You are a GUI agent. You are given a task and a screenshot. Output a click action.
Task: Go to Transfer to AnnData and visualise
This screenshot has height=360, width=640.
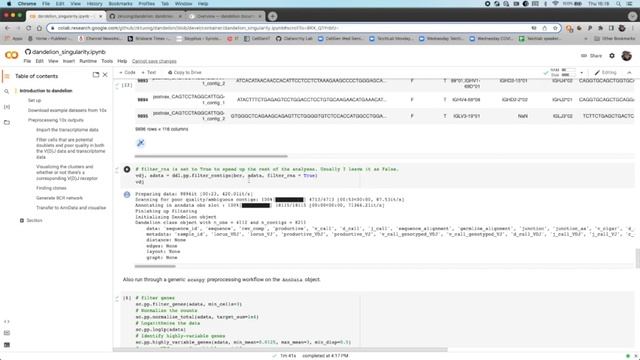click(71, 208)
